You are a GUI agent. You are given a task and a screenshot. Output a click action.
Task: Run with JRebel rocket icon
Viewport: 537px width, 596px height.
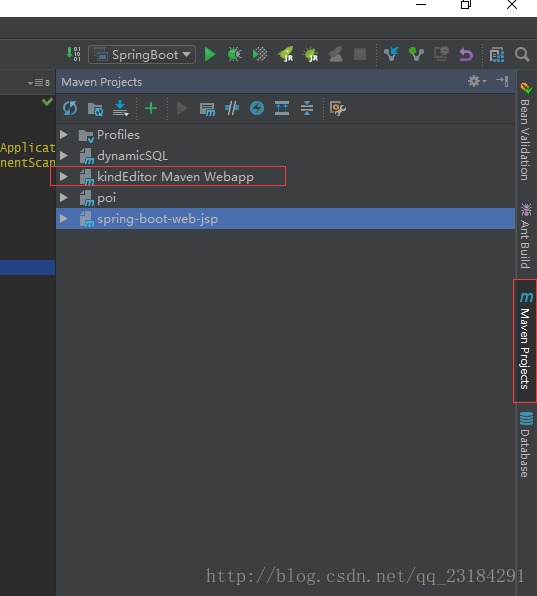coord(285,54)
